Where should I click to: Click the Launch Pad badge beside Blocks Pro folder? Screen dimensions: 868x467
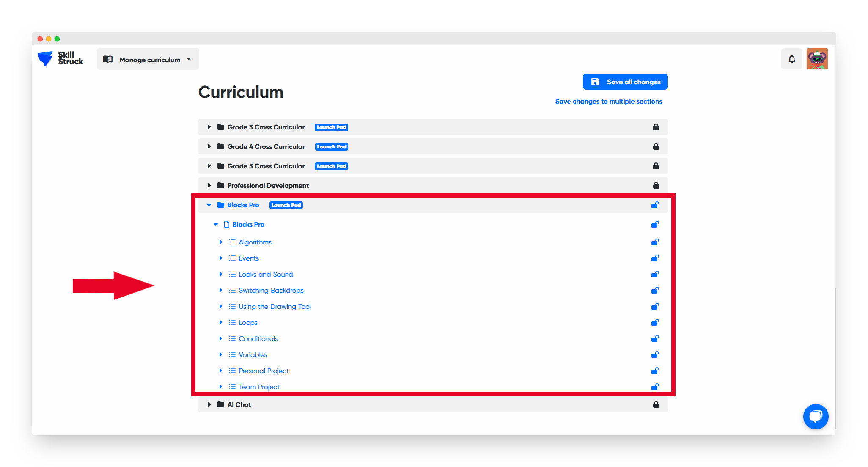click(x=286, y=205)
